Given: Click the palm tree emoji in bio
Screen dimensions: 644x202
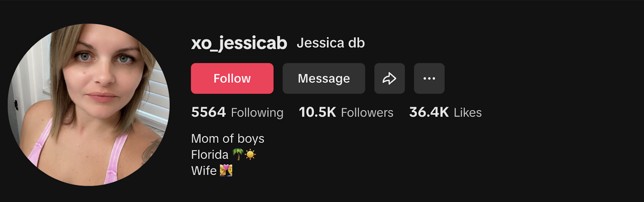Looking at the screenshot, I should click(x=238, y=154).
